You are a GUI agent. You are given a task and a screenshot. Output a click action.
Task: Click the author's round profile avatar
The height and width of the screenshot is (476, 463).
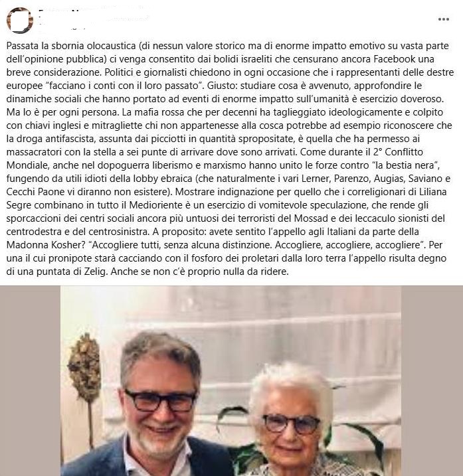[20, 20]
